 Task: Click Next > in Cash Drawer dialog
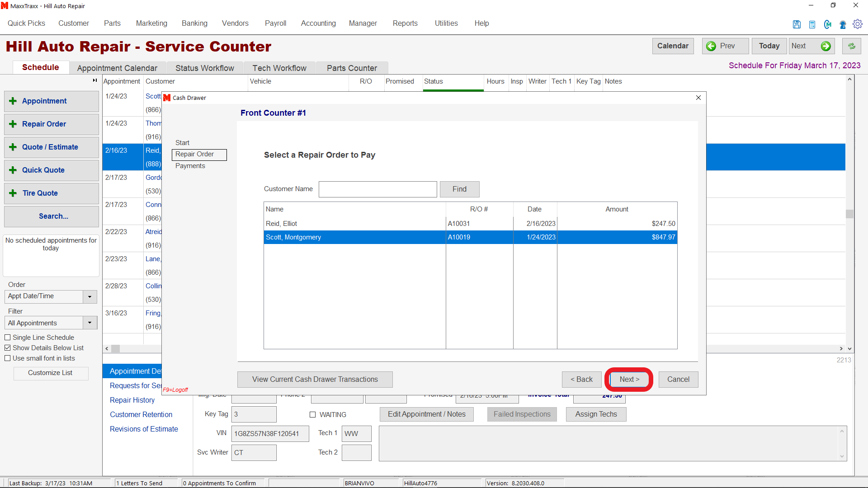[x=629, y=380]
